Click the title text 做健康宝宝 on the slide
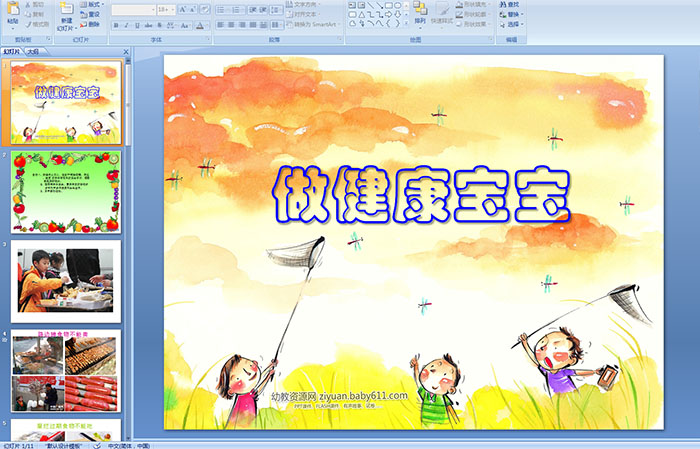 (x=421, y=195)
